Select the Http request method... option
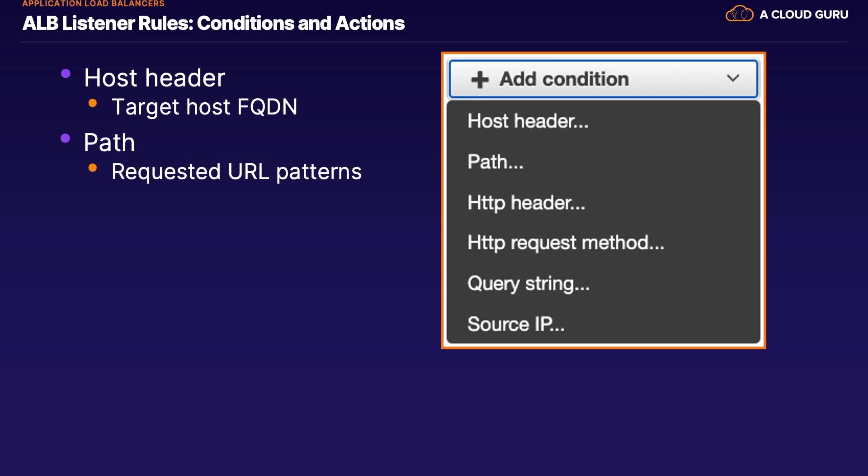Screen dimensions: 868x476 (566, 243)
